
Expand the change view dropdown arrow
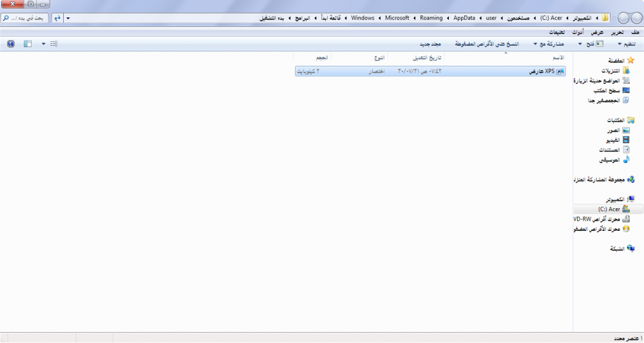click(44, 44)
